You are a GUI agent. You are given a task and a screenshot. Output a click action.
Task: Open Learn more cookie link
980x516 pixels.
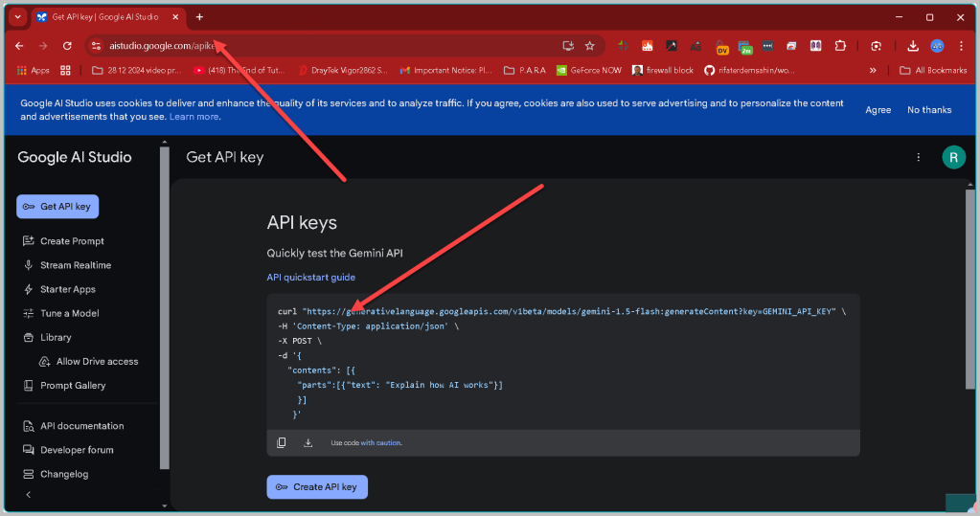click(x=194, y=117)
